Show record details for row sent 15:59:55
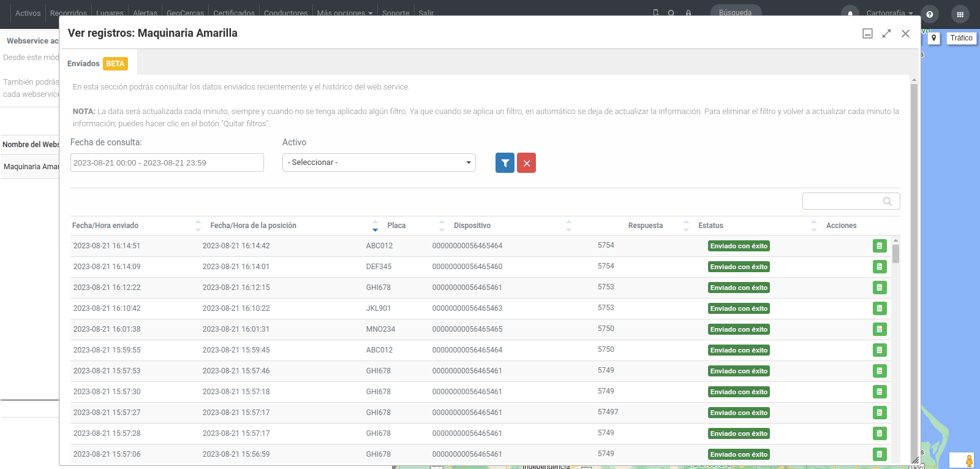Viewport: 980px width, 469px height. (880, 350)
